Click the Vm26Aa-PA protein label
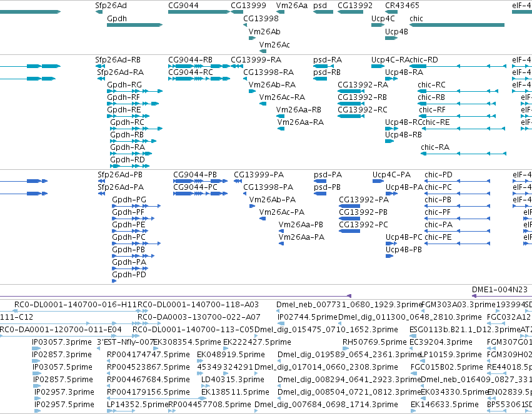This screenshot has width=532, height=414. pyautogui.click(x=301, y=237)
